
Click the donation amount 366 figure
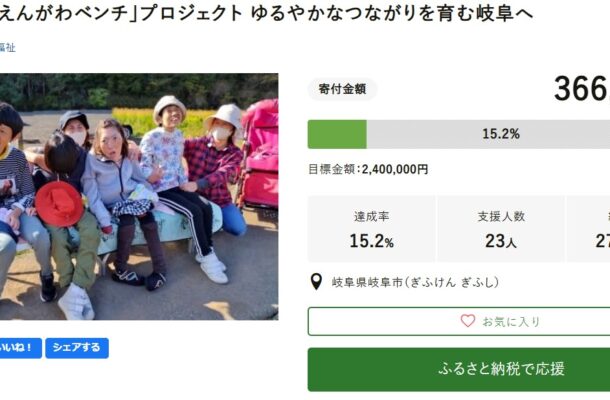(x=582, y=89)
